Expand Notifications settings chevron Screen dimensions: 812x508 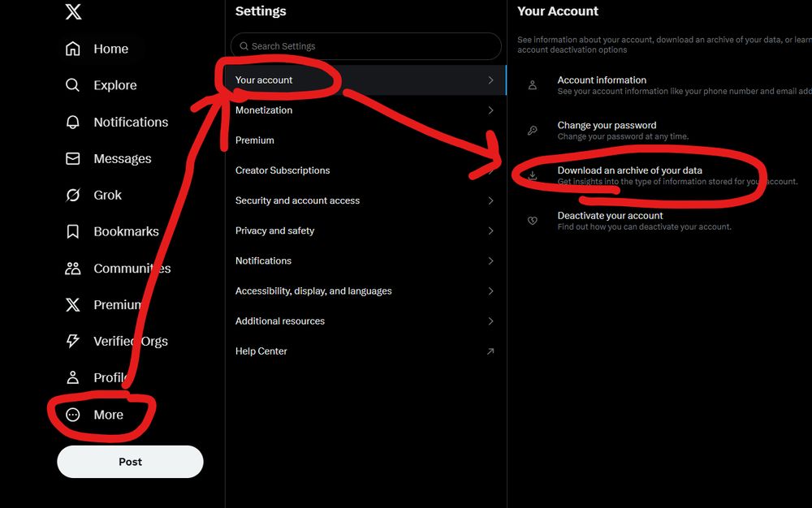490,260
